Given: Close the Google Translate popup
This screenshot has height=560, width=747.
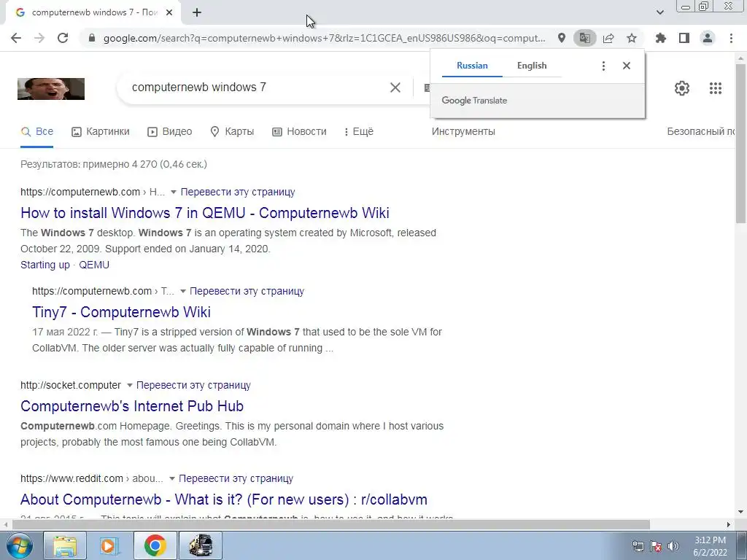Looking at the screenshot, I should tap(627, 66).
